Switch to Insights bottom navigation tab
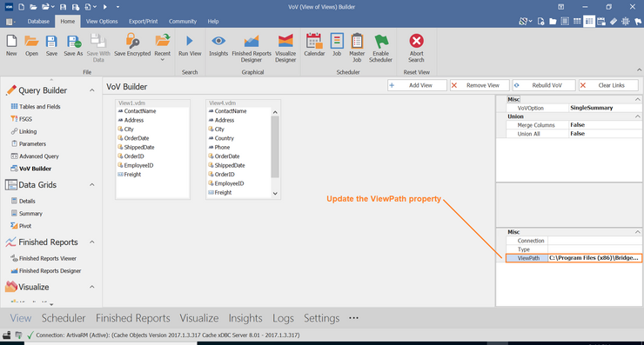This screenshot has width=644, height=345. (x=245, y=318)
